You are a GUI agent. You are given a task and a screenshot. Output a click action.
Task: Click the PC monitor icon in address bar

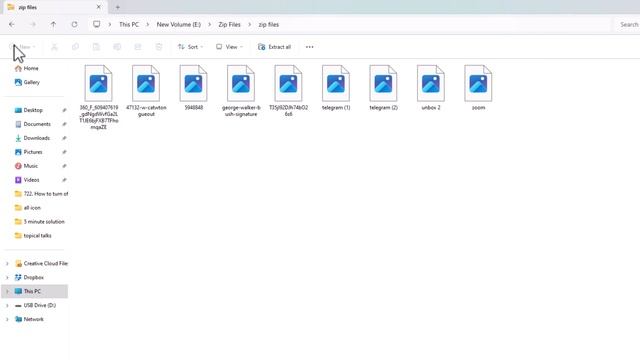[x=96, y=24]
